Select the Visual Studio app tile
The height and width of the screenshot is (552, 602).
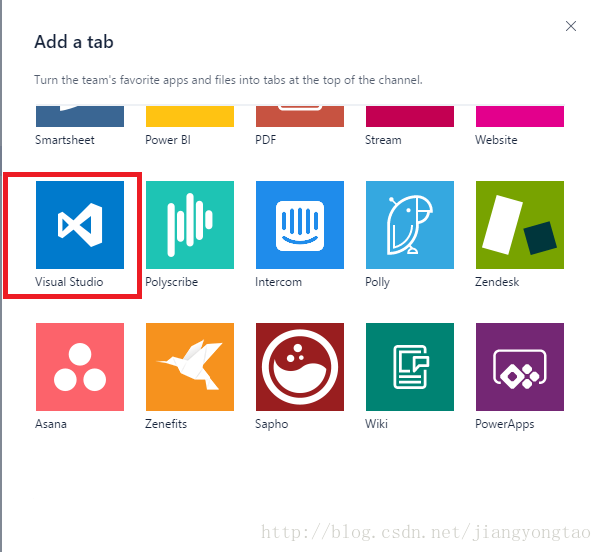(80, 225)
